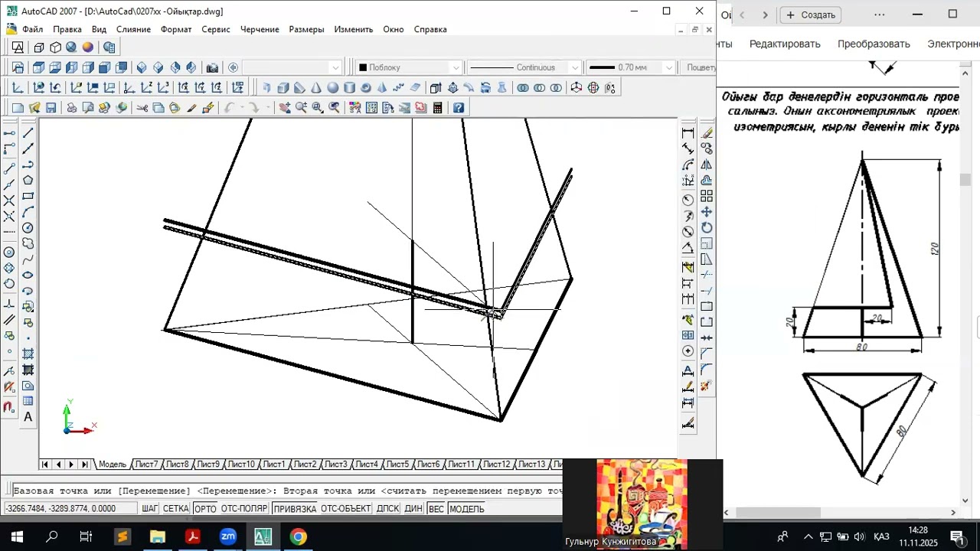The width and height of the screenshot is (980, 551).
Task: Select the Circle draw tool
Action: pos(28,228)
